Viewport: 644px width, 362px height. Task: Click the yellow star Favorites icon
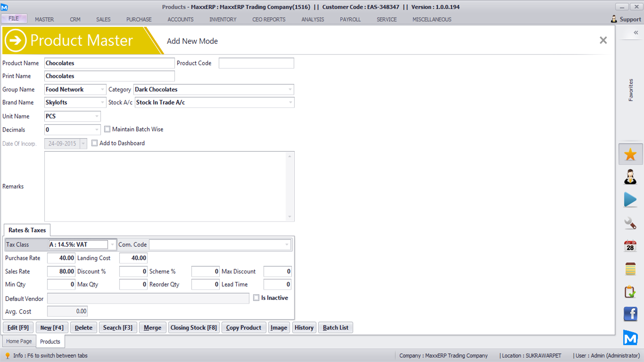pos(630,155)
